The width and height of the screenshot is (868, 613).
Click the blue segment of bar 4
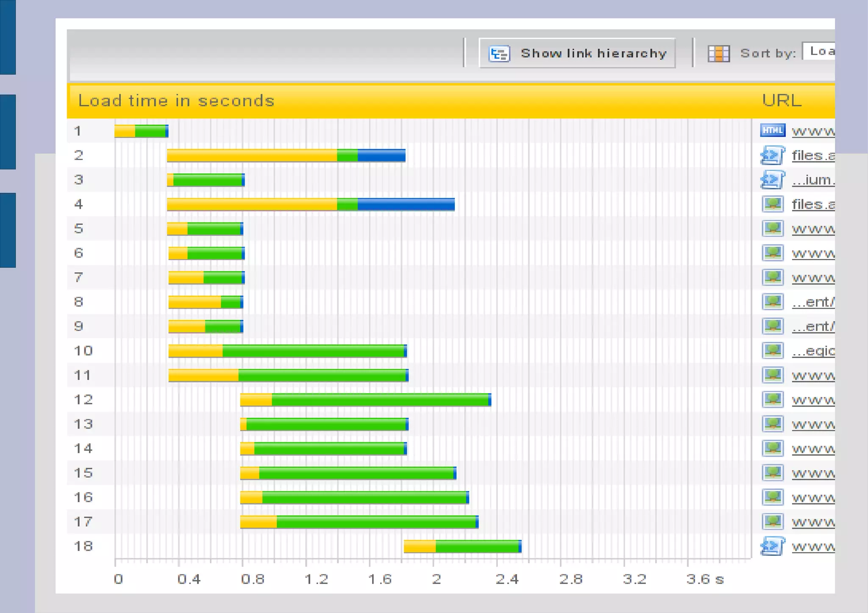[406, 205]
